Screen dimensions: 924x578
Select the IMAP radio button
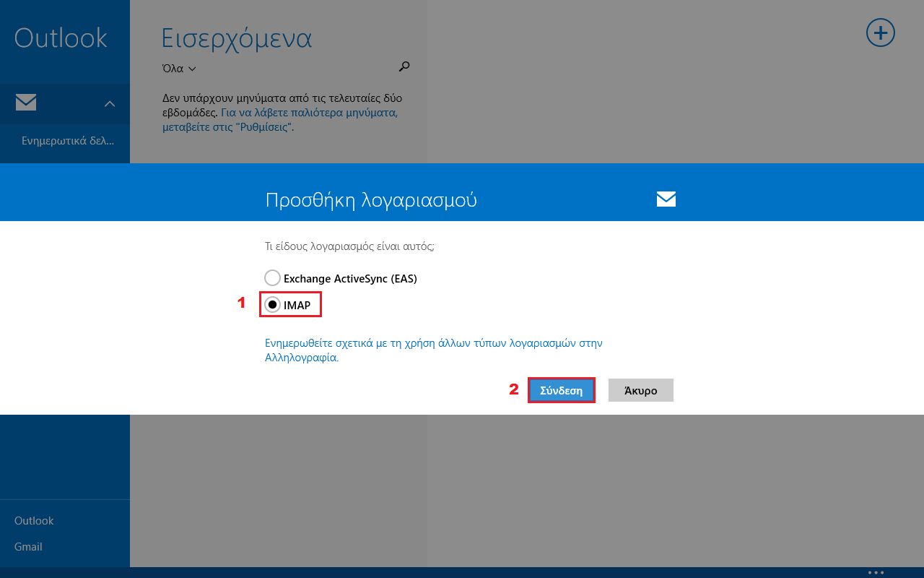pyautogui.click(x=272, y=305)
